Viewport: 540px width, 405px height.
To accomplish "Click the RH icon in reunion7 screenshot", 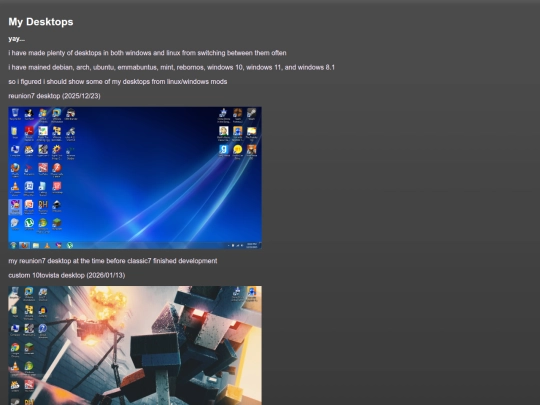I will tap(43, 206).
